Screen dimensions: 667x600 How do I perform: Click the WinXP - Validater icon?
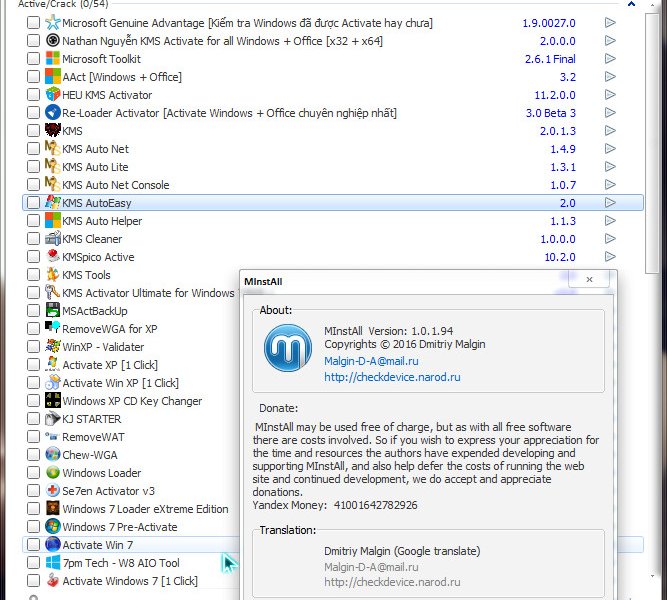pyautogui.click(x=53, y=346)
